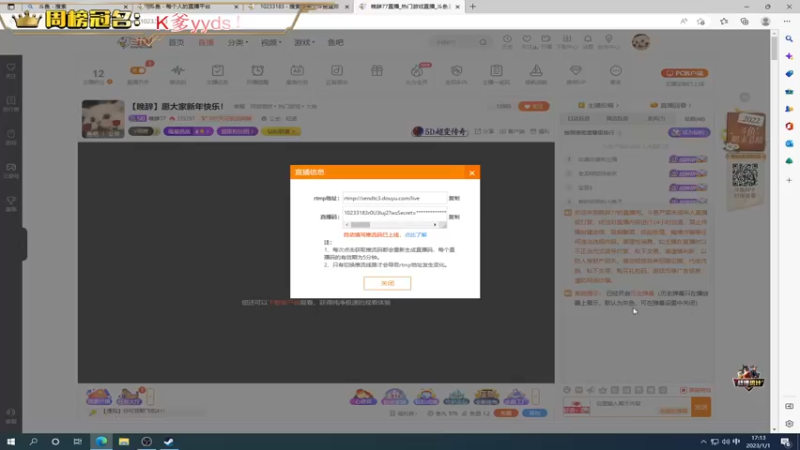Click the user avatar in header

641,42
